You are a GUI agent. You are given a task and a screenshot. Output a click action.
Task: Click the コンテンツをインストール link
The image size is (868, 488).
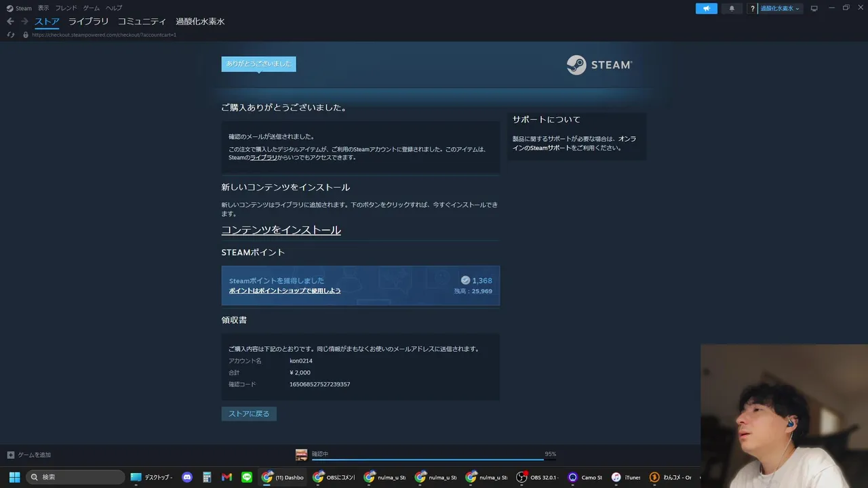point(281,230)
